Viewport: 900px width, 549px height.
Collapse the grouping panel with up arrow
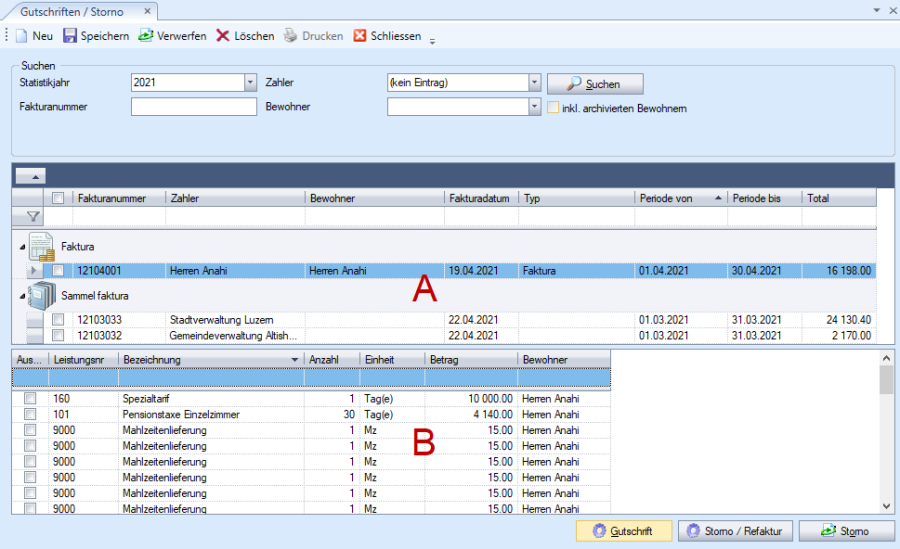coord(31,176)
